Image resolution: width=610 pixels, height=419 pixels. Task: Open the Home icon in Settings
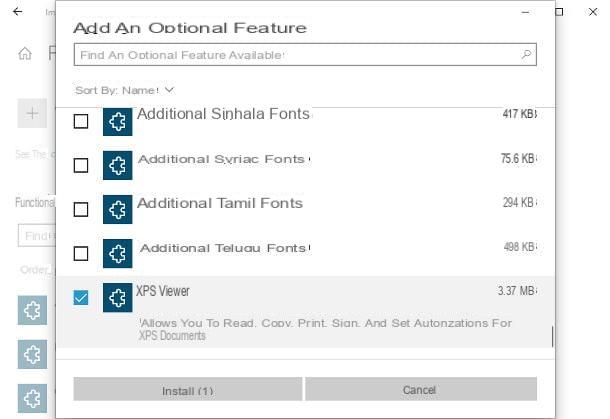click(25, 53)
